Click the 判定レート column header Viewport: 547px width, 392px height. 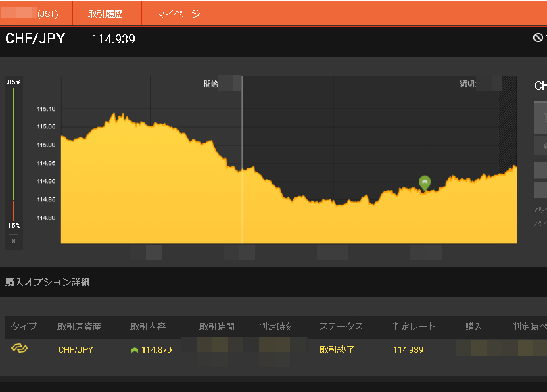point(414,327)
